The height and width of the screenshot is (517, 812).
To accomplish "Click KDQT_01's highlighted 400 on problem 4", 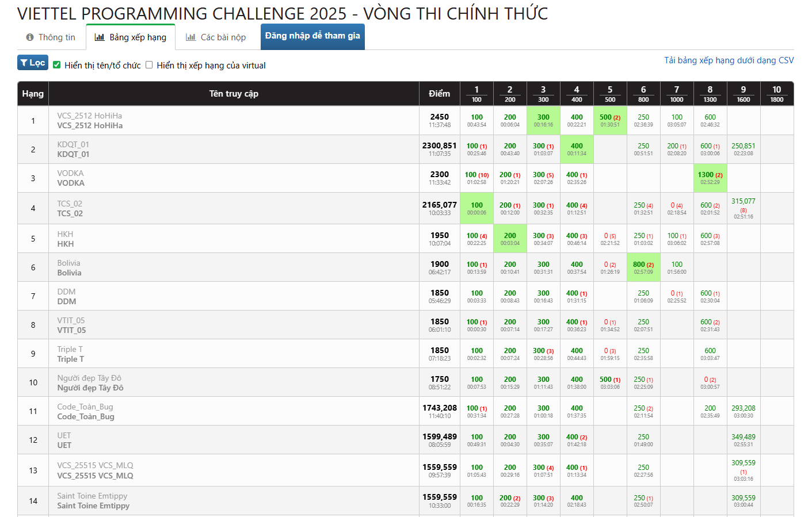I will tap(577, 149).
